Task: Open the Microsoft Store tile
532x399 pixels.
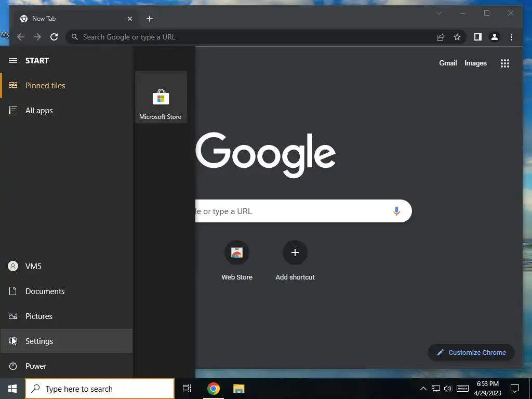Action: 161,97
